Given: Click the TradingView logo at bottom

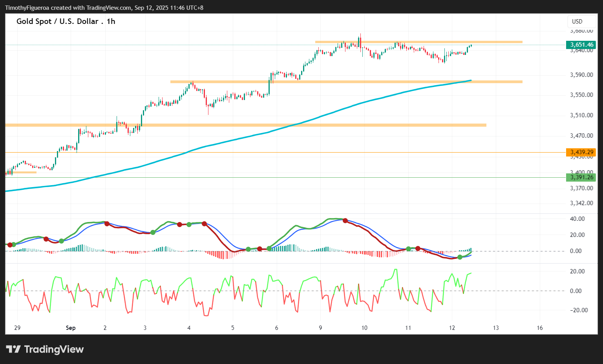Looking at the screenshot, I should 45,349.
